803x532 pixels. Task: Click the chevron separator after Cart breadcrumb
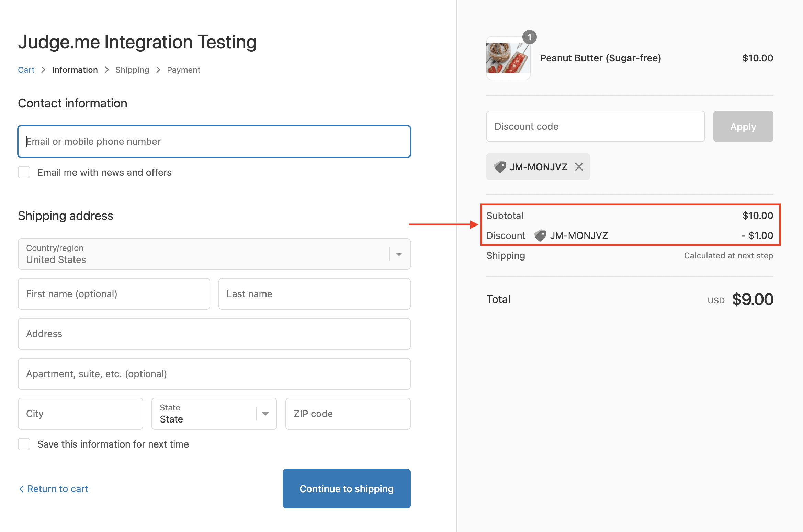coord(43,70)
